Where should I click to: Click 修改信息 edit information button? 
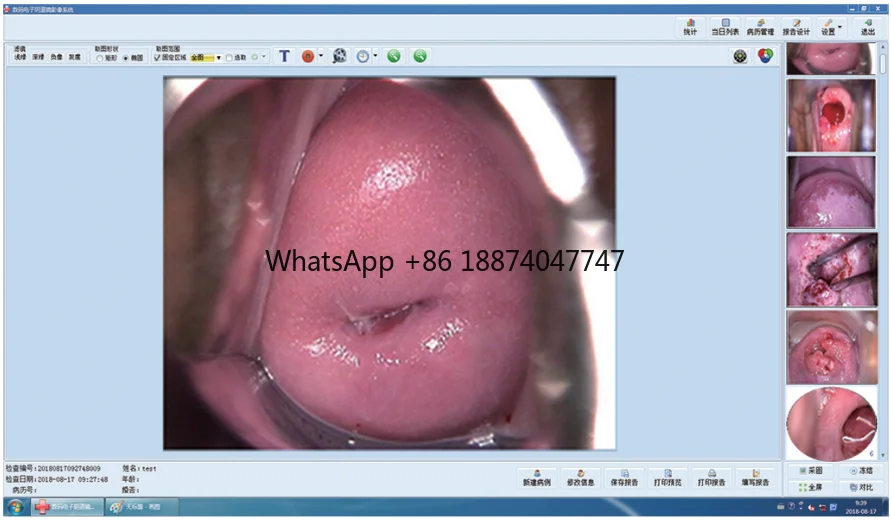point(580,478)
